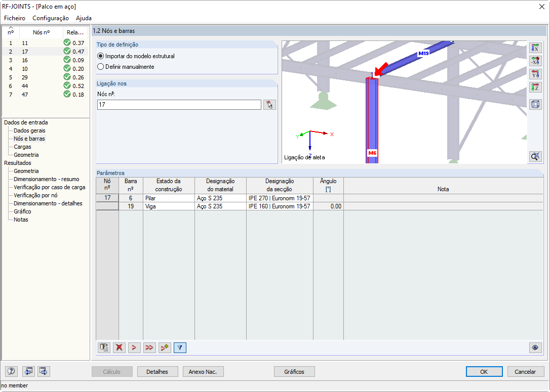Select Nós e barras in navigator
This screenshot has width=550, height=392.
[x=29, y=139]
